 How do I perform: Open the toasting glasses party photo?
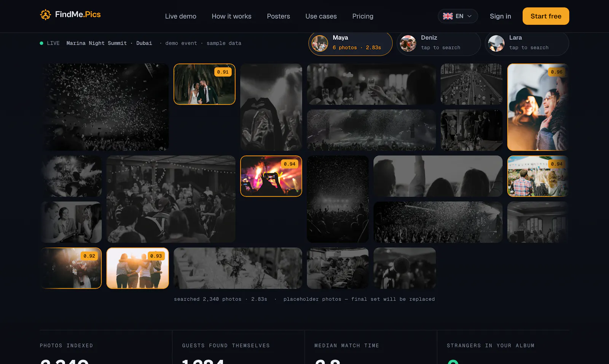[371, 84]
